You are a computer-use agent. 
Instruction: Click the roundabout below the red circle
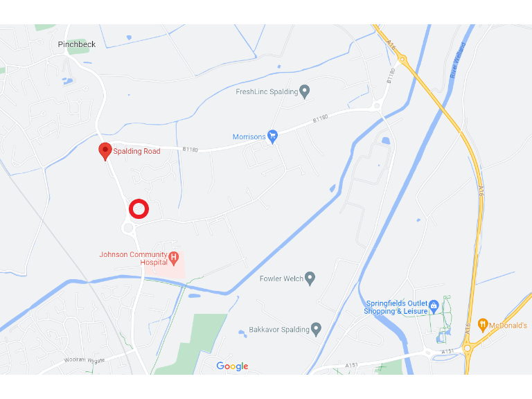pos(128,228)
